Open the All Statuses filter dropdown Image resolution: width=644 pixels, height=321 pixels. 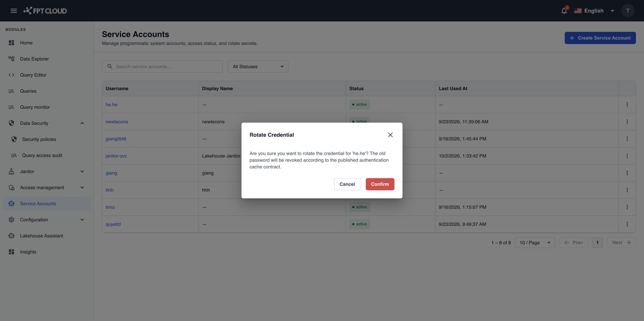click(x=258, y=67)
